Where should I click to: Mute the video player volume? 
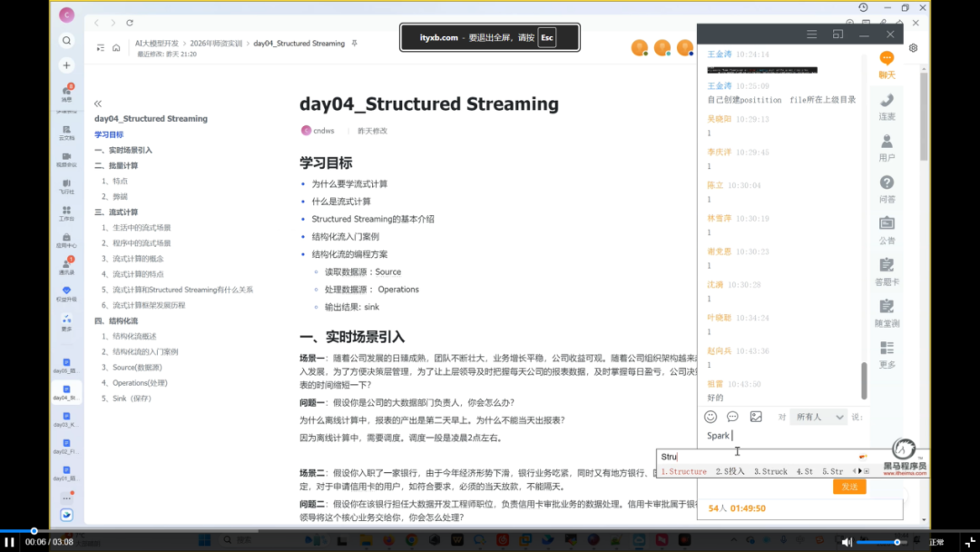[847, 542]
